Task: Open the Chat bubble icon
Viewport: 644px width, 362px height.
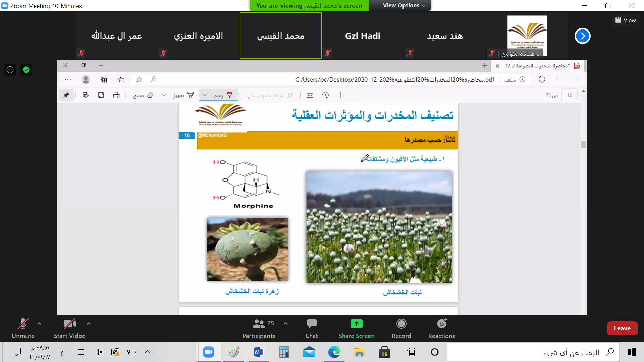Action: (x=311, y=324)
